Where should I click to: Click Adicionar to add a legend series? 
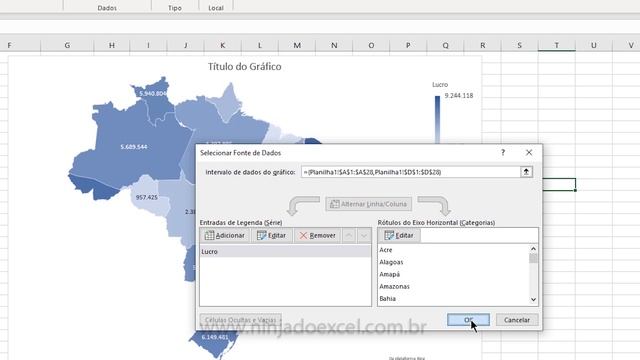[224, 236]
